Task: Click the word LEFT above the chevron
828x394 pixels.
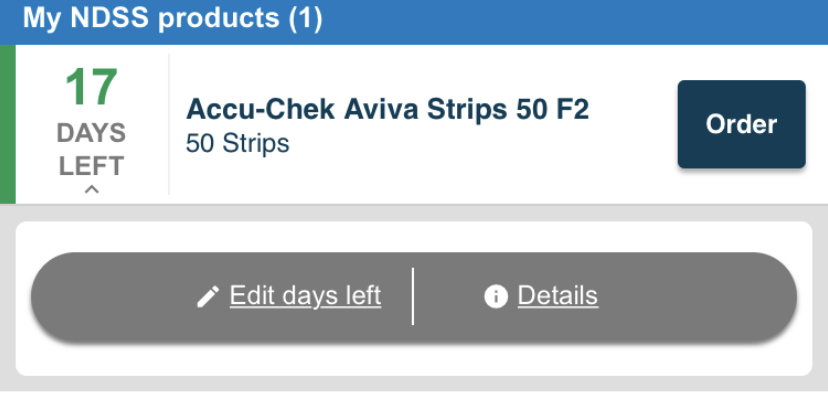Action: click(91, 166)
